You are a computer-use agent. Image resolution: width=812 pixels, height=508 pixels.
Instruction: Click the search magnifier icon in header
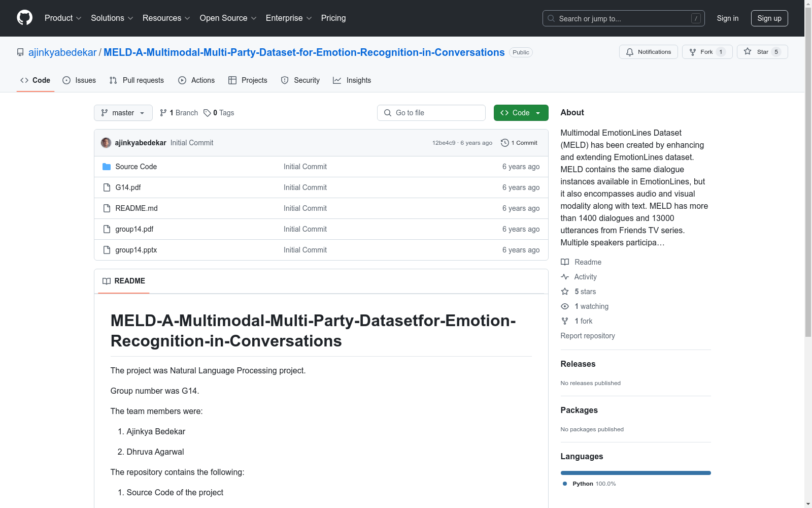point(551,18)
